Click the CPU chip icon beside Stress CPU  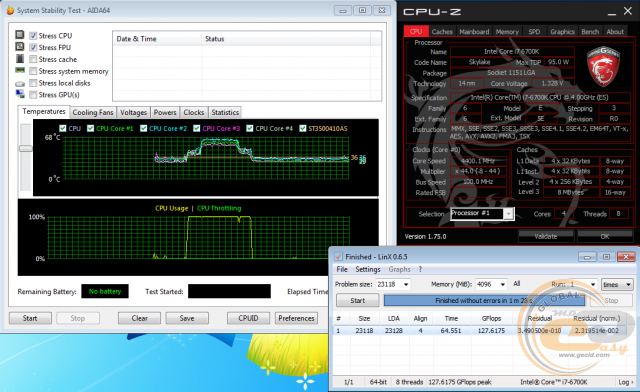pos(20,35)
